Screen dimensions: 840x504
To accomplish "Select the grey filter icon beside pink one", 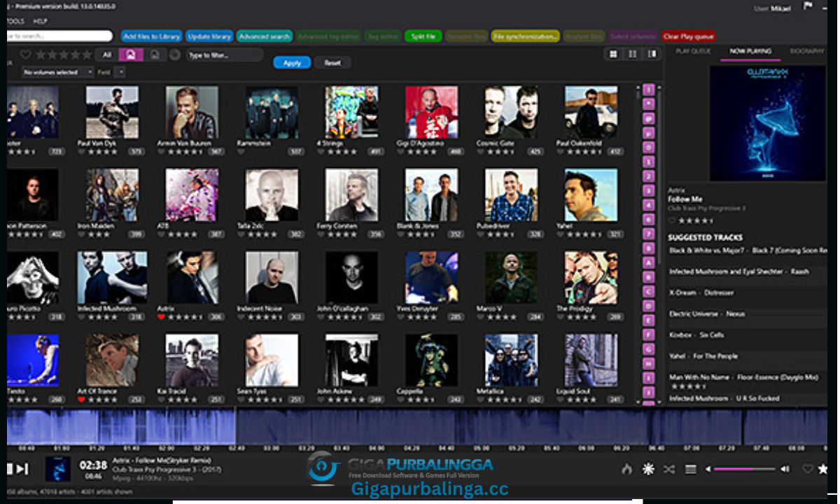I will pyautogui.click(x=155, y=55).
